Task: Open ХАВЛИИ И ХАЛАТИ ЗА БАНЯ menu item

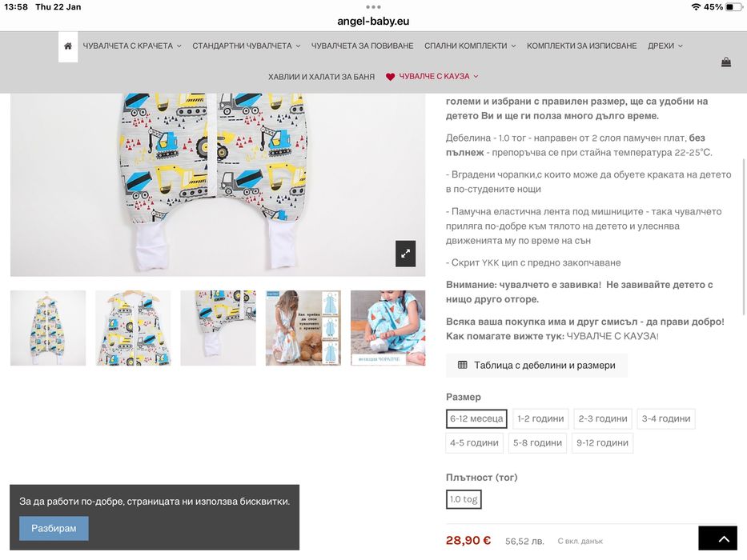Action: (321, 77)
